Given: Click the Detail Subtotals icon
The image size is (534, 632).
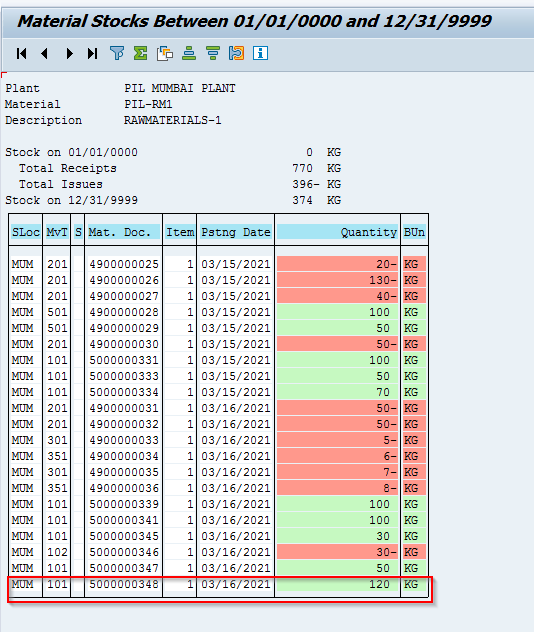Looking at the screenshot, I should (x=236, y=53).
